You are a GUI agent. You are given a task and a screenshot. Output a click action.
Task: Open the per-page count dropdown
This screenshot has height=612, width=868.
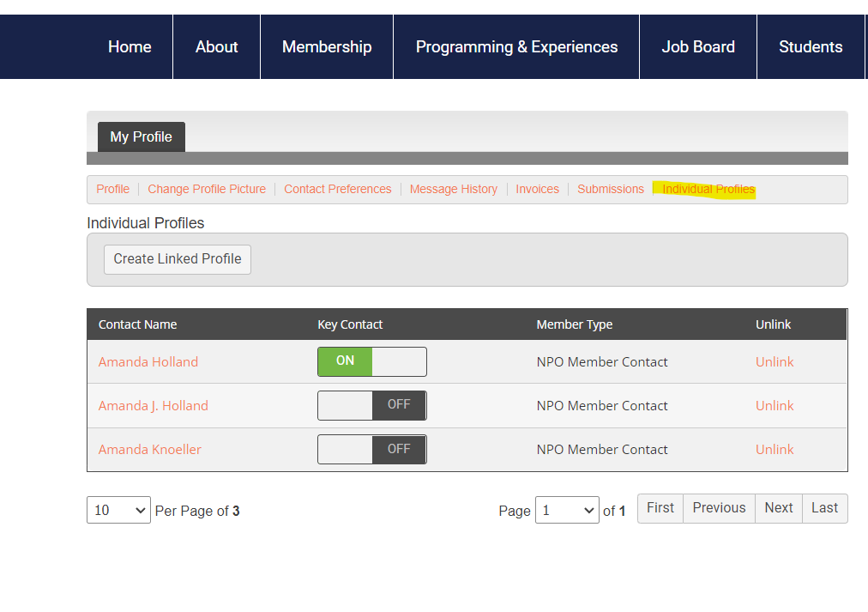[x=118, y=510]
